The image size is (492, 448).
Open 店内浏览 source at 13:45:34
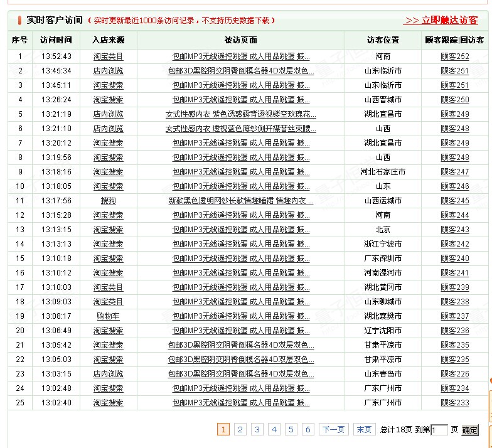pos(108,71)
